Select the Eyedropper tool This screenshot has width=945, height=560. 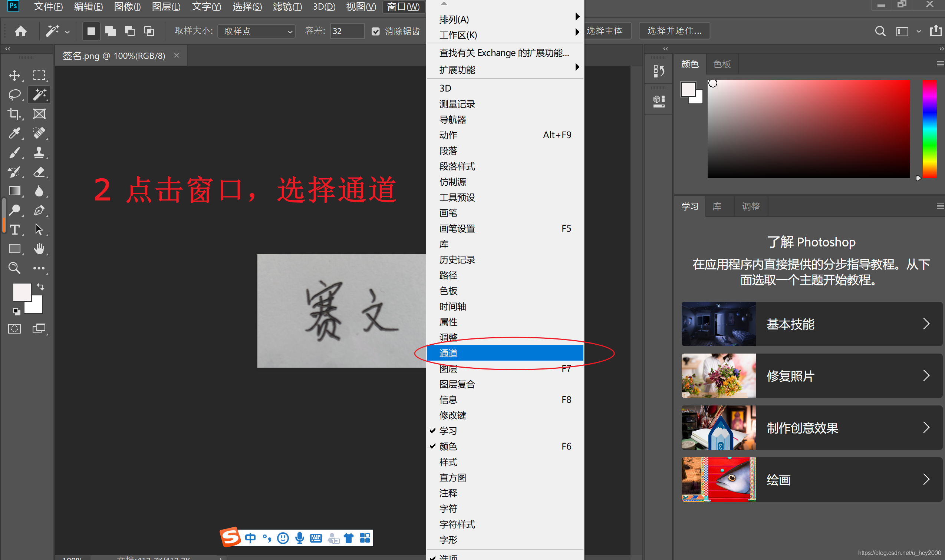[x=14, y=133]
